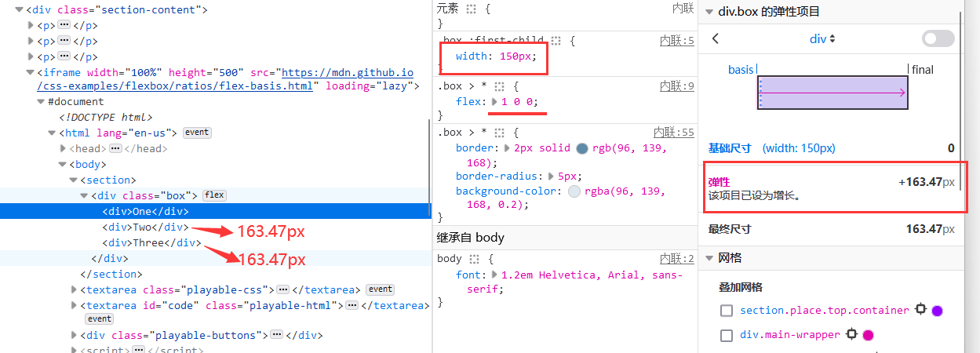Expand the textarea id="code" node

pos(75,305)
